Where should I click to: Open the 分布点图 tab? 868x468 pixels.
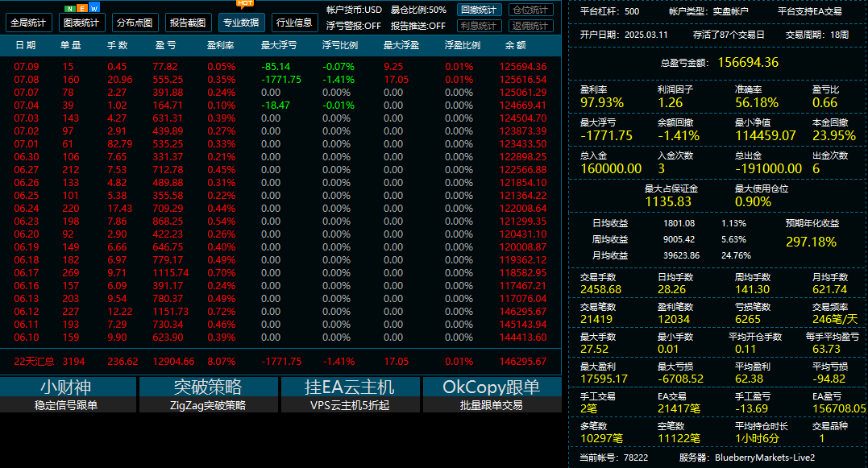pyautogui.click(x=135, y=23)
